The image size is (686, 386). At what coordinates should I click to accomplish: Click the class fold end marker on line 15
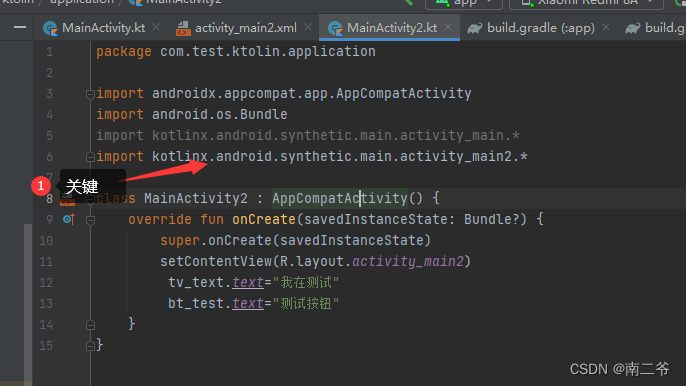click(x=90, y=346)
